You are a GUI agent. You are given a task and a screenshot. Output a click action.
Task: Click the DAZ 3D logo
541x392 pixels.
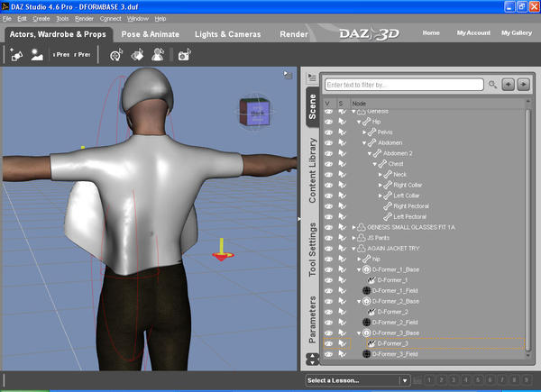[370, 33]
